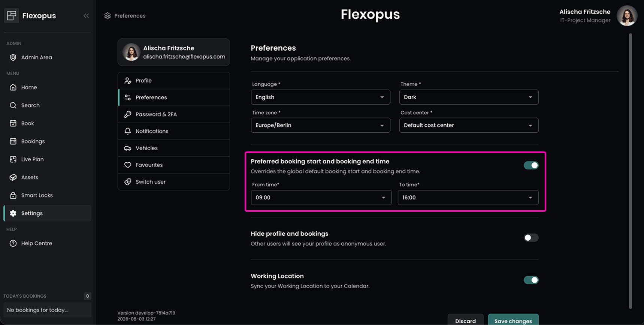Click Save changes button
This screenshot has width=644, height=325.
513,320
